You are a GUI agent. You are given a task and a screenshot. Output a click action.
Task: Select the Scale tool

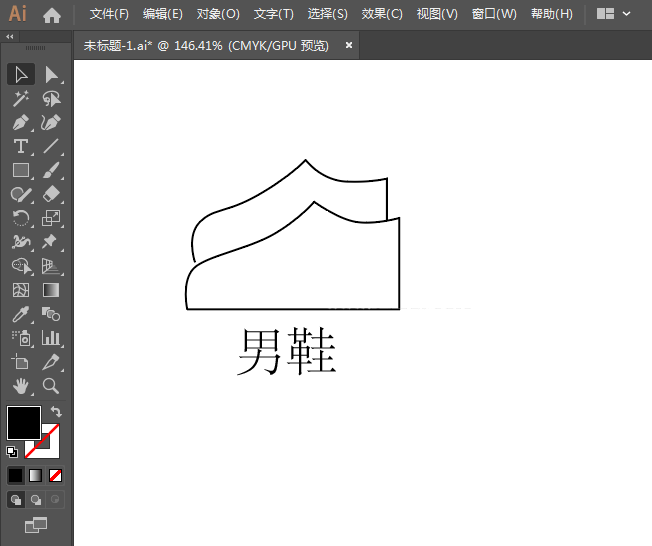[51, 218]
